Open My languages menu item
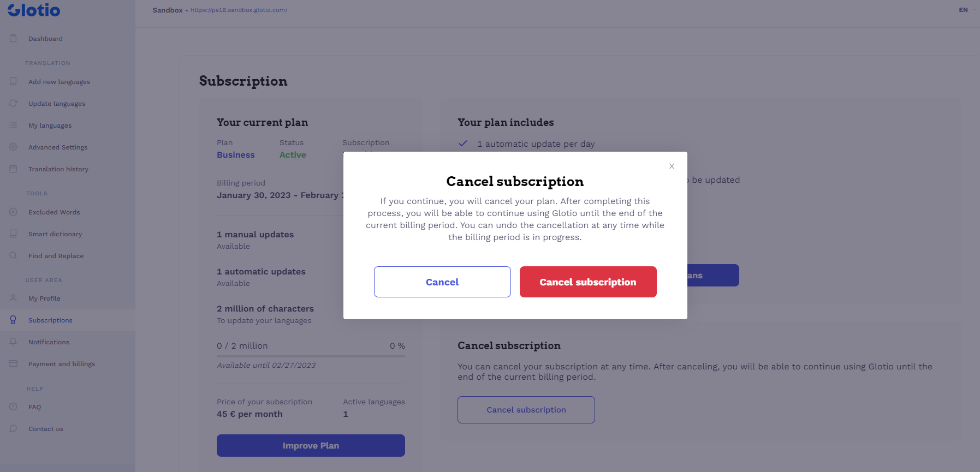This screenshot has width=980, height=472. pos(50,126)
